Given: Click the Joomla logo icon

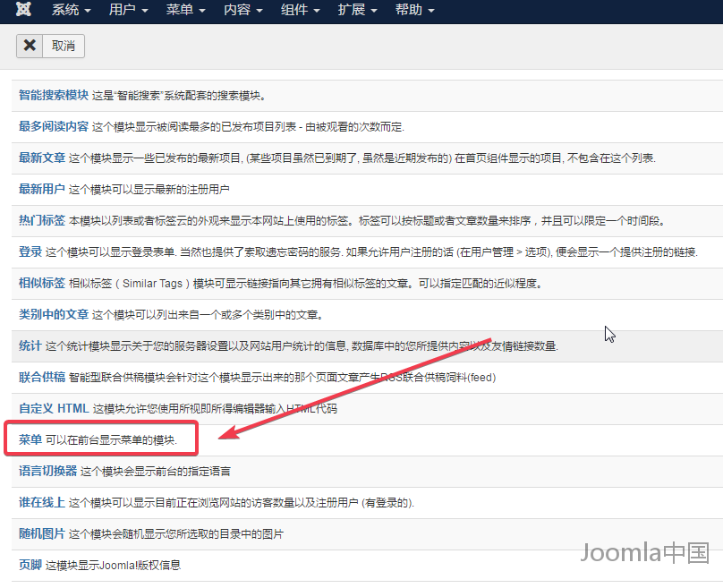Looking at the screenshot, I should tap(22, 12).
